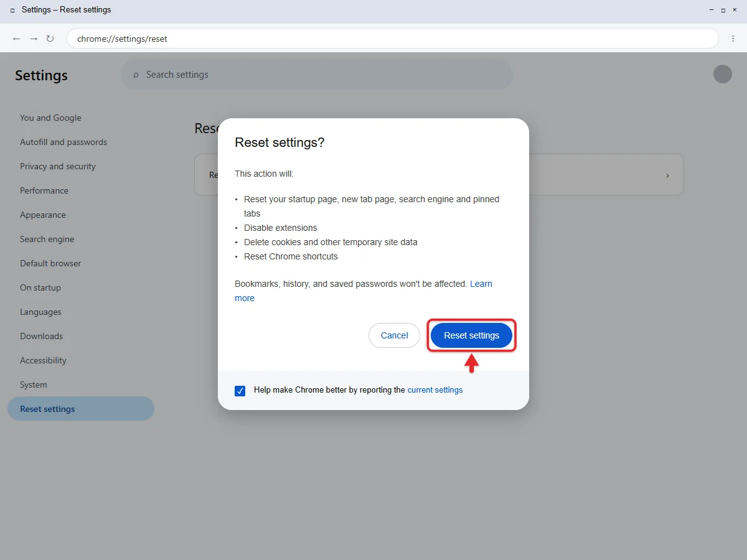
Task: Click the profile avatar in Settings header
Action: pos(723,74)
